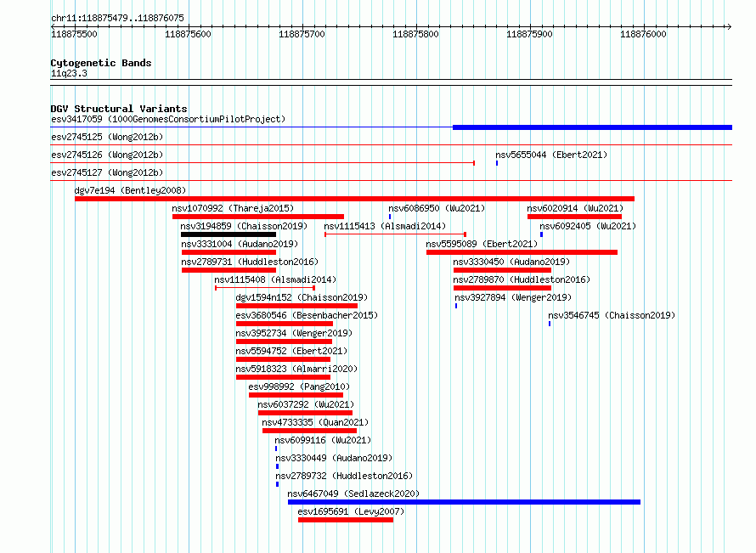Click nsv6099116 (Wu2021) label
Image resolution: width=756 pixels, height=553 pixels.
(x=323, y=440)
